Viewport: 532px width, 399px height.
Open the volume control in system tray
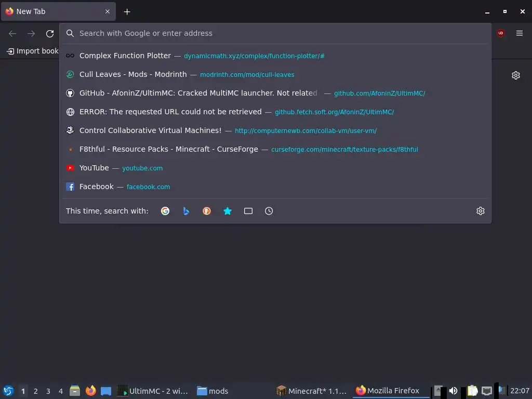coord(453,391)
